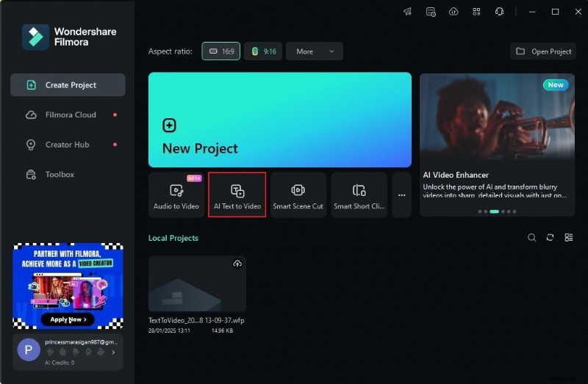Open the grid apps icon in title bar
This screenshot has height=384, width=588.
pyautogui.click(x=476, y=12)
